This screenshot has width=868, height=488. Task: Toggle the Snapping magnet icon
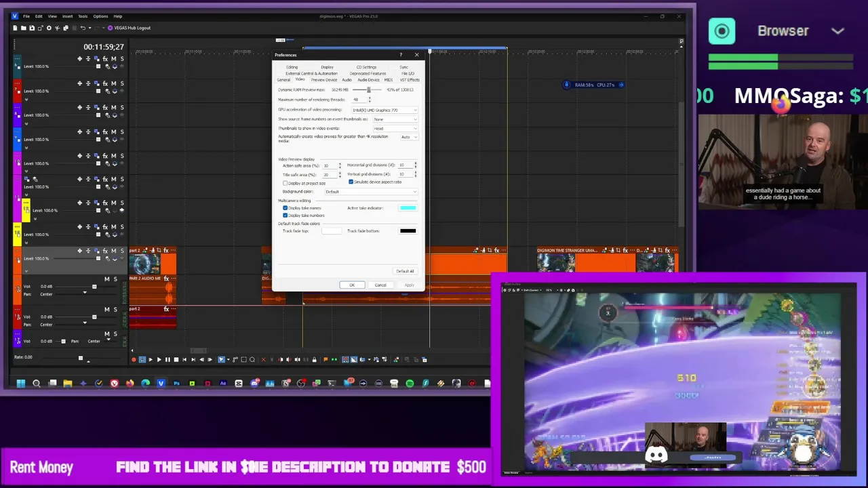pyautogui.click(x=345, y=360)
